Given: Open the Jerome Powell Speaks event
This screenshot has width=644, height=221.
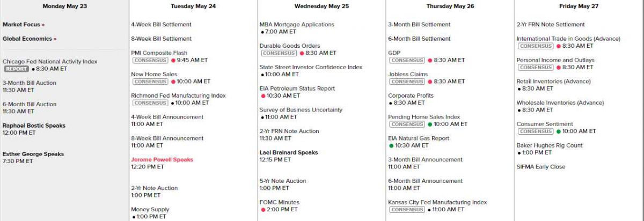Looking at the screenshot, I should click(x=162, y=160).
